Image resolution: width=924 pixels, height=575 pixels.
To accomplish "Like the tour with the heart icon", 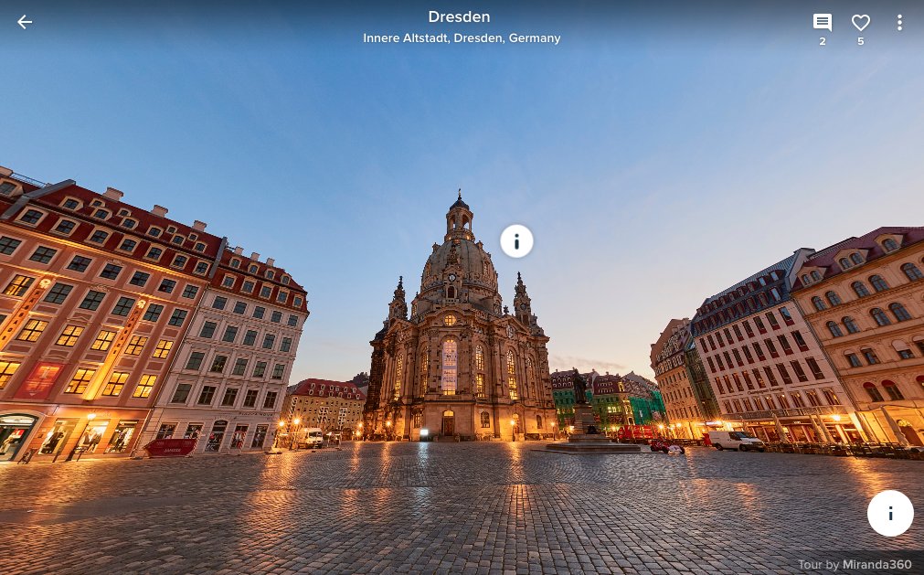I will pyautogui.click(x=860, y=22).
